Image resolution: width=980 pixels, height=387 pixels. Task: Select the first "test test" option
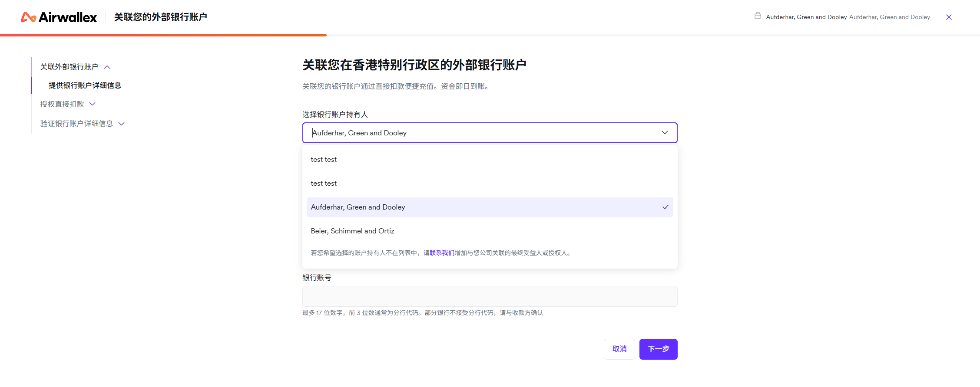[x=324, y=160]
